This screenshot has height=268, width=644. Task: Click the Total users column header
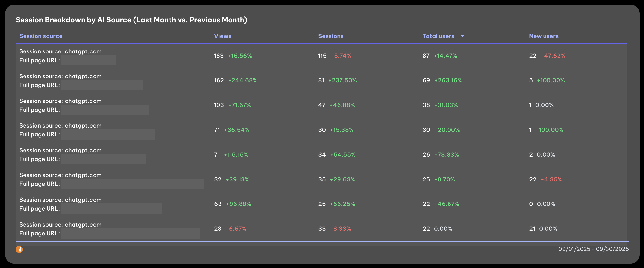(438, 36)
